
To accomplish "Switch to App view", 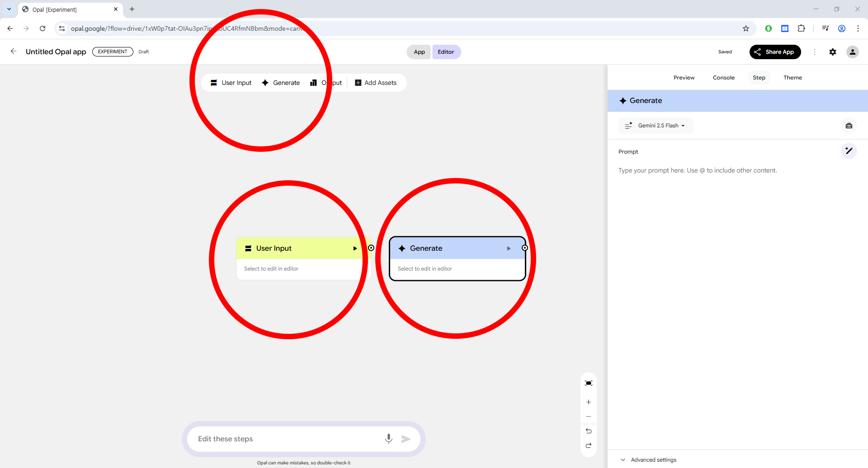I will click(x=419, y=52).
